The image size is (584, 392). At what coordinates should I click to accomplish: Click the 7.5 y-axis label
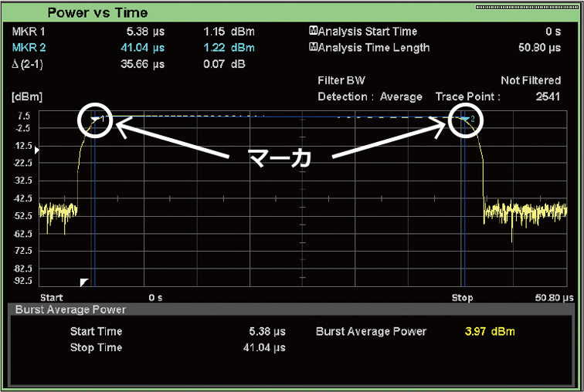coord(23,117)
